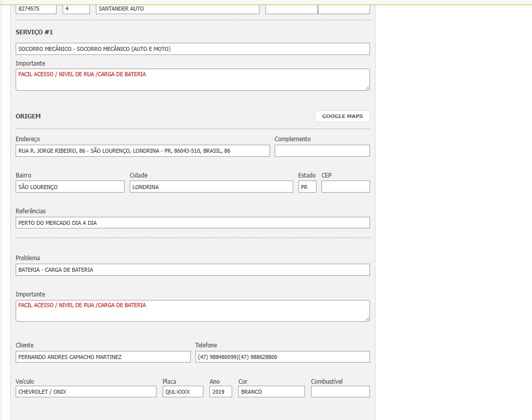This screenshot has width=532, height=420.
Task: Click the first empty field right of SANTANDER AUTO
Action: [x=291, y=9]
